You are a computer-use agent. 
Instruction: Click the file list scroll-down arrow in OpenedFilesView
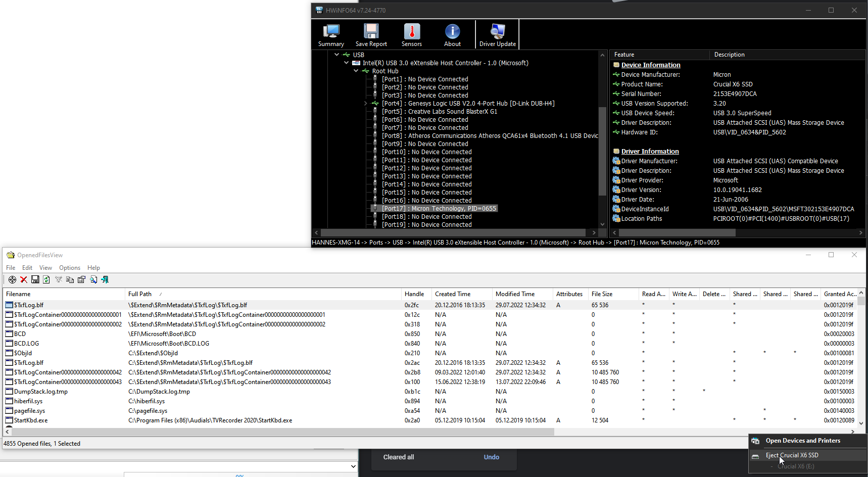pos(861,423)
